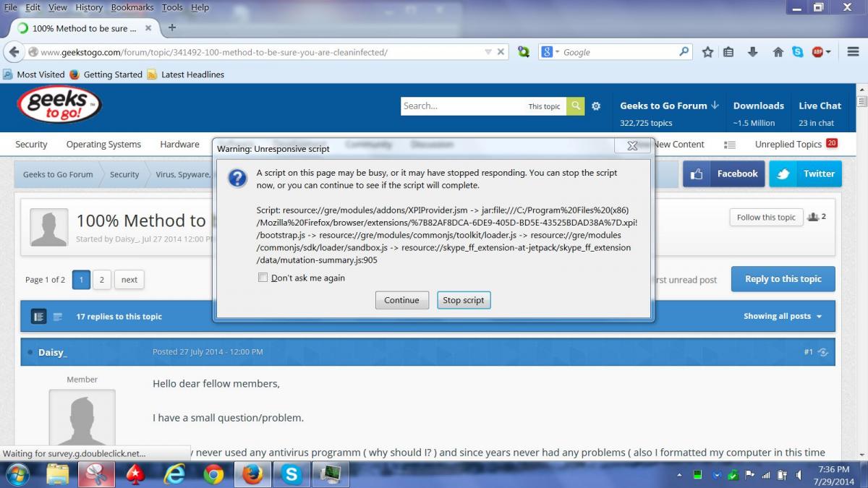This screenshot has height=488, width=868.
Task: Switch to standard post view icon
Action: point(39,317)
